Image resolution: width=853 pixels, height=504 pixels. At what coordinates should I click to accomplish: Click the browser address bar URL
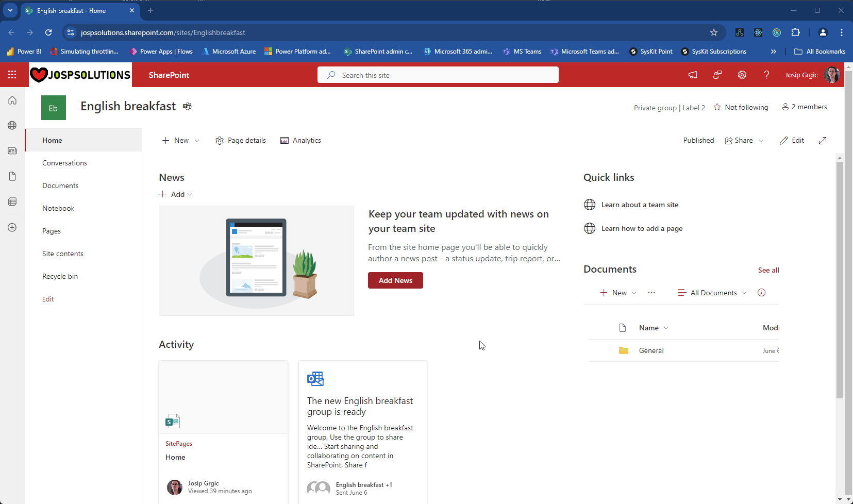point(163,32)
